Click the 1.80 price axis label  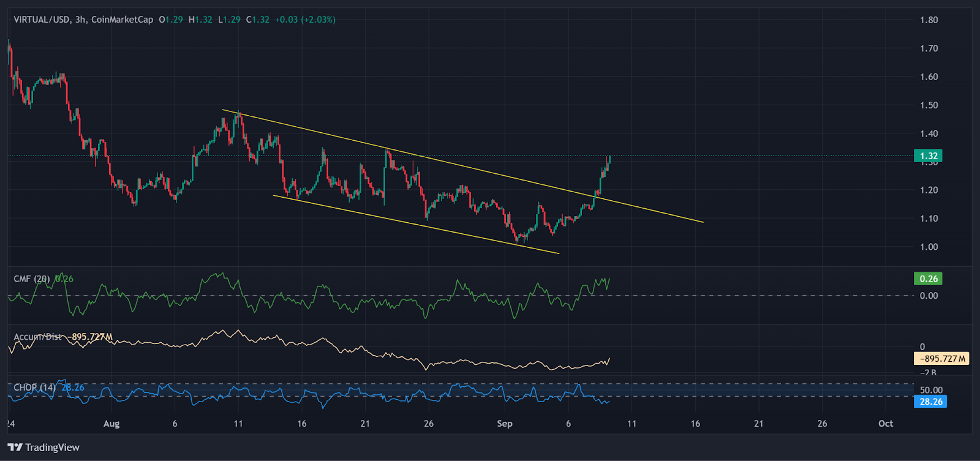point(929,20)
